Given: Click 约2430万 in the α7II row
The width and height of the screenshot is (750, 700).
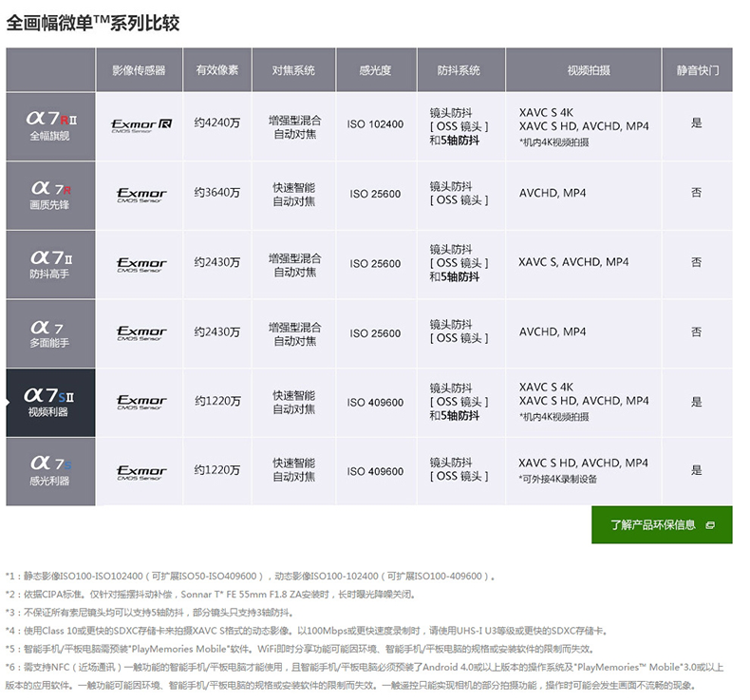Looking at the screenshot, I should [216, 262].
